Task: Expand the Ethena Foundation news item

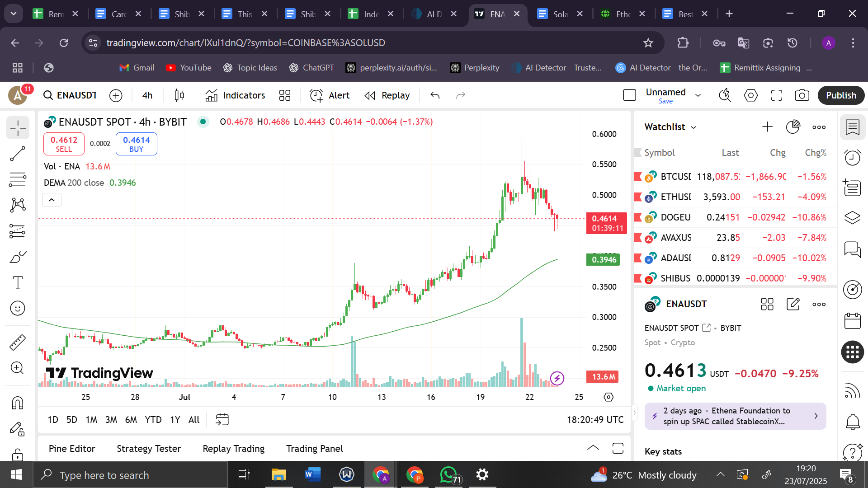Action: (x=736, y=416)
